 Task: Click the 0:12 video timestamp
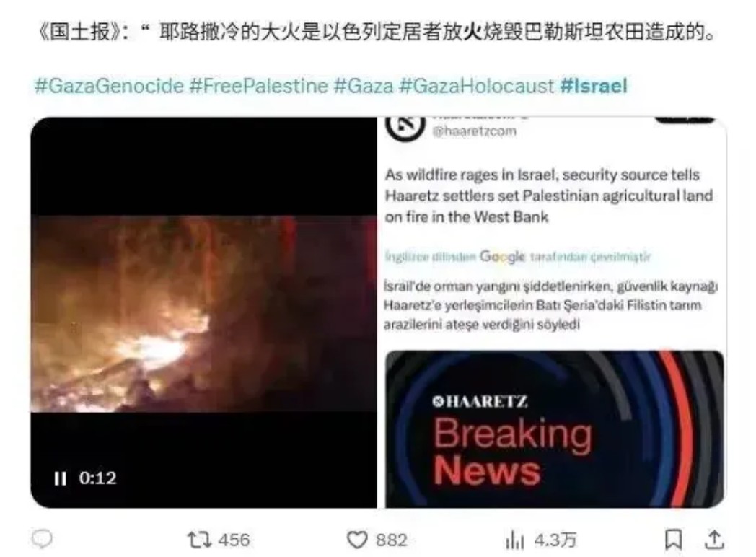click(x=98, y=478)
